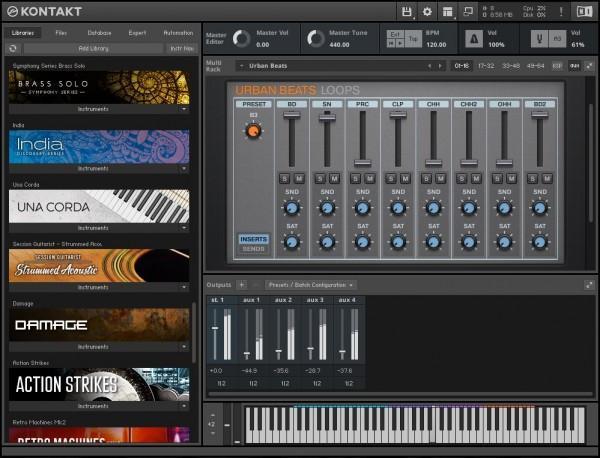Toggle the tuning fork reference tone
The image size is (600, 458).
(540, 39)
